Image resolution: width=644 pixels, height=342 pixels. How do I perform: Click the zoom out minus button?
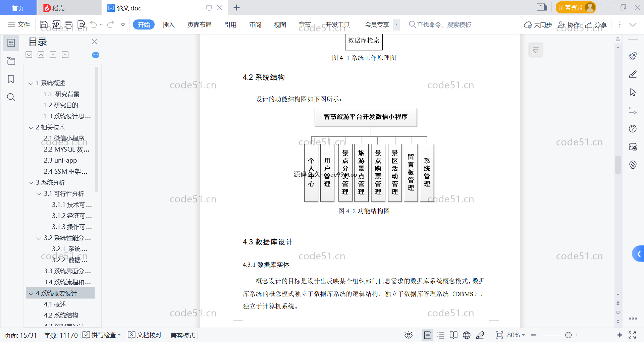click(533, 335)
